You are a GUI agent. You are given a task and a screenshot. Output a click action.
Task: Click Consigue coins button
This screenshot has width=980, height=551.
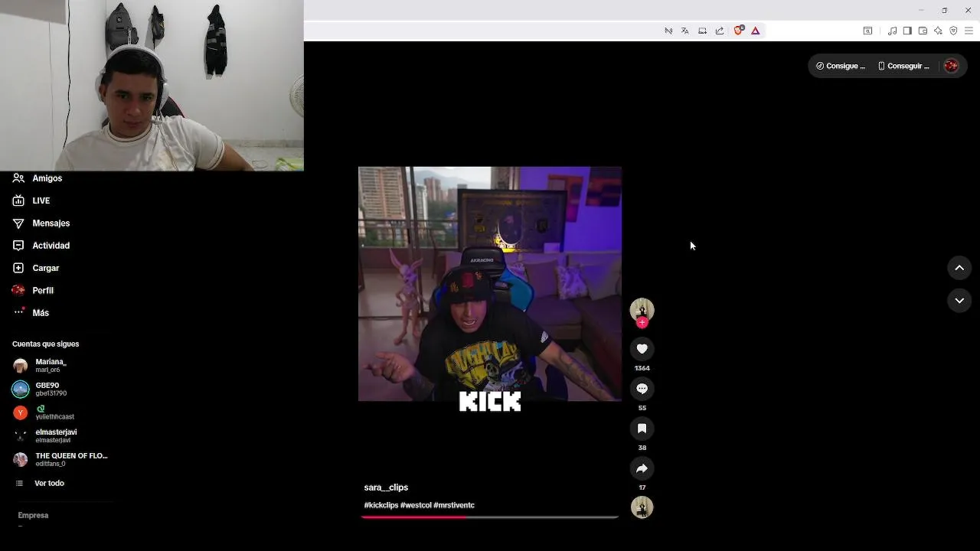pyautogui.click(x=841, y=66)
